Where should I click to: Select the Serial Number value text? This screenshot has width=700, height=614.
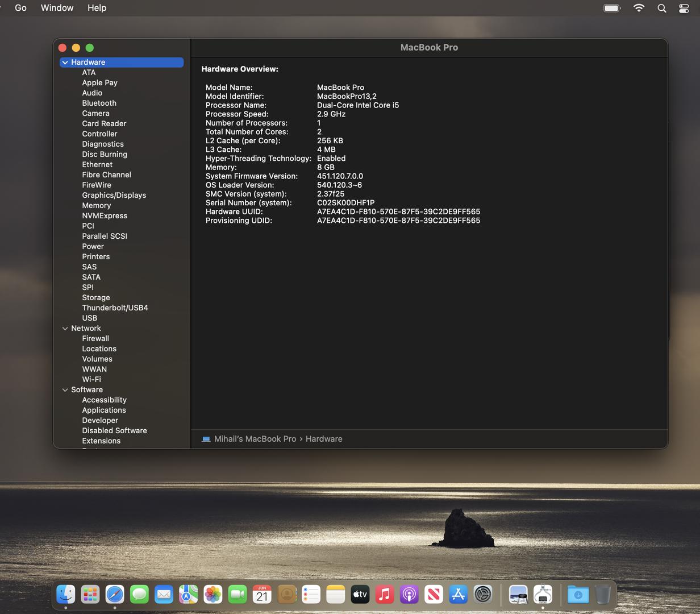[345, 203]
